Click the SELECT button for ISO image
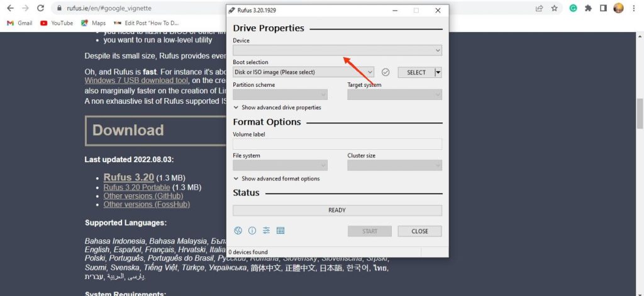Screen dimensions: 644x296 point(416,72)
